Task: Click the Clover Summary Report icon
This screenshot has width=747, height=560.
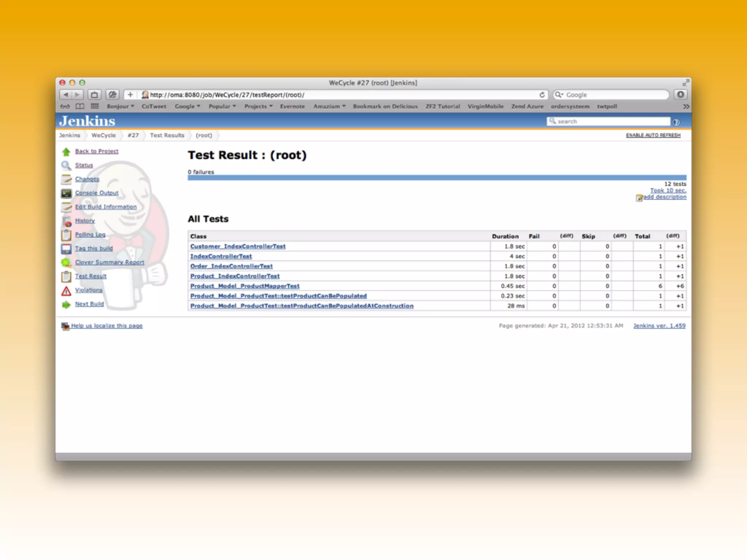Action: (x=66, y=262)
